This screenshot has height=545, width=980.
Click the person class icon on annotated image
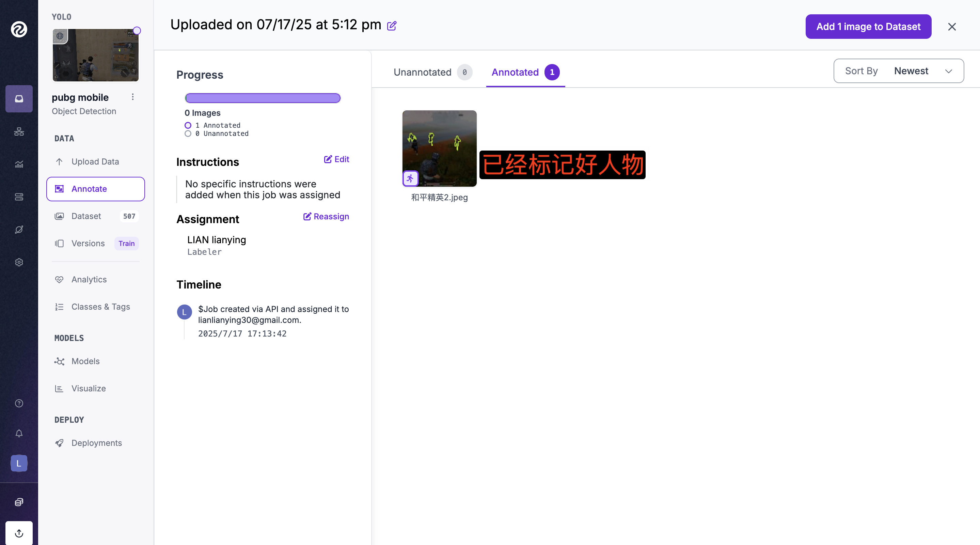pyautogui.click(x=410, y=178)
